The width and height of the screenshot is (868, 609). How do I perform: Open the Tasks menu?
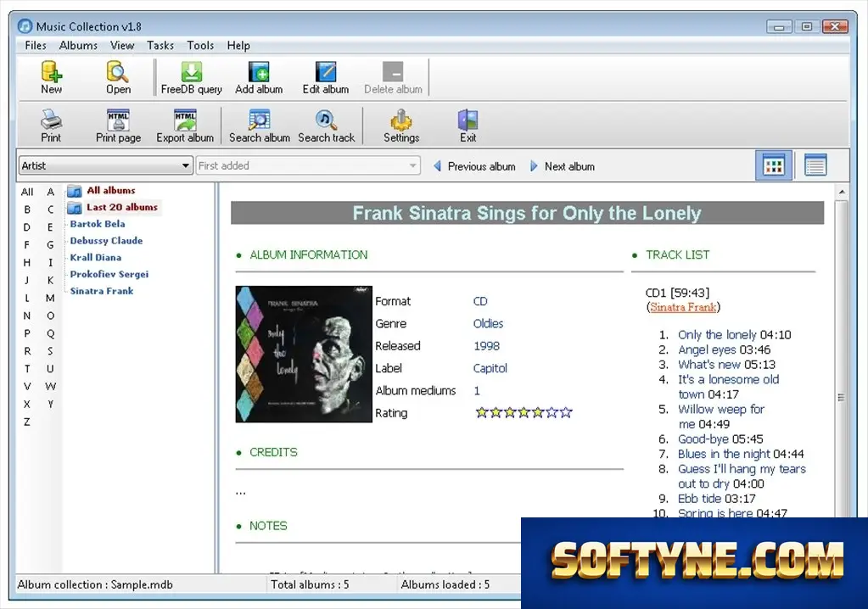tap(160, 45)
